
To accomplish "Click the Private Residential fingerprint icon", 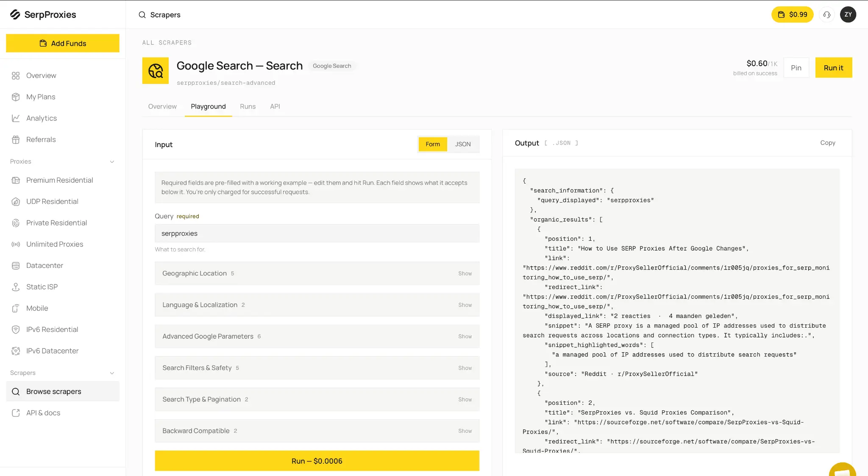I will click(16, 223).
